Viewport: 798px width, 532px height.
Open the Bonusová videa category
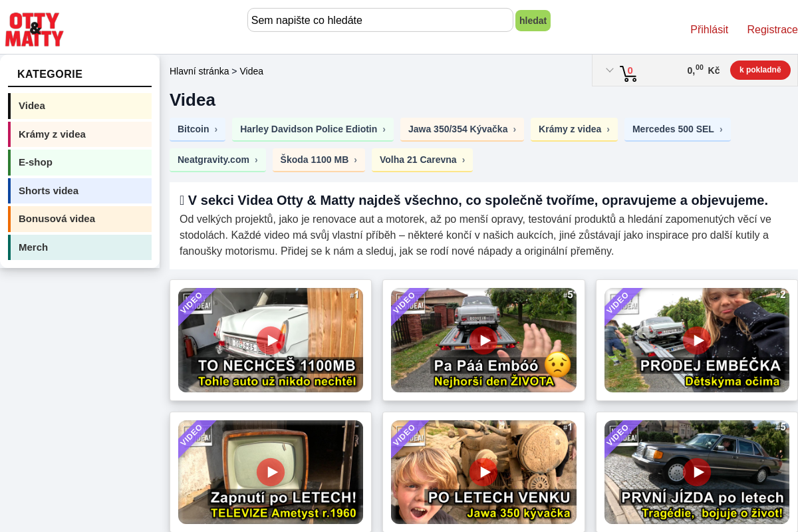coord(80,219)
